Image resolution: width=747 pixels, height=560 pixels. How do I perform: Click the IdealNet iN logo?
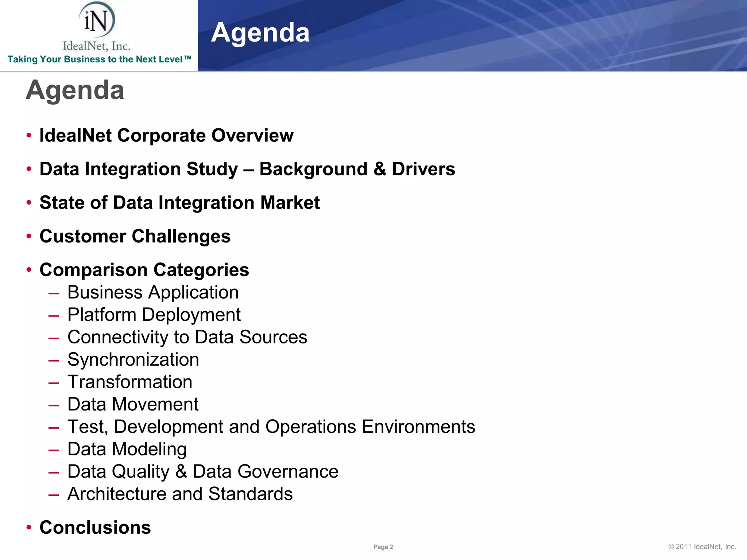tap(97, 20)
